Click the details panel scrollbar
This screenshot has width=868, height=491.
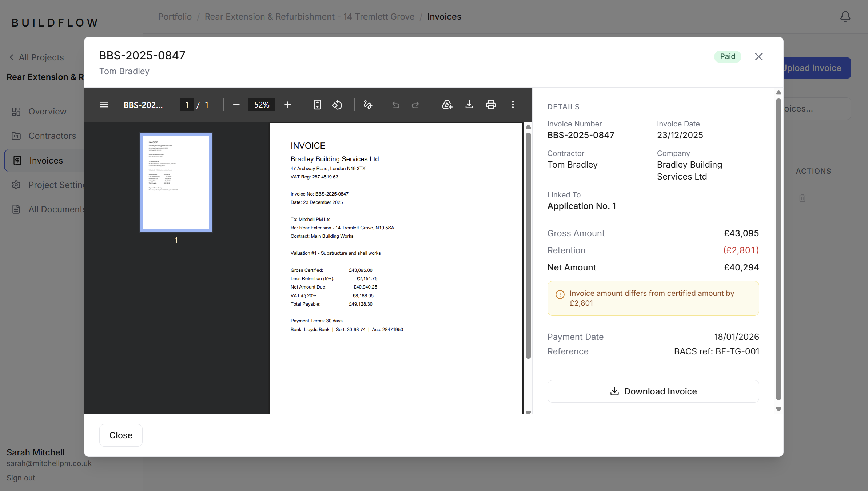point(779,249)
